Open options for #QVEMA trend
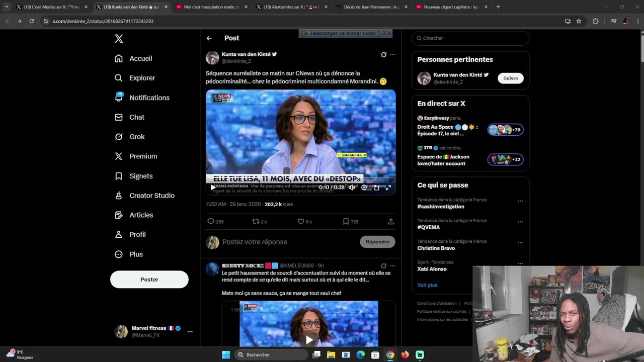This screenshot has width=644, height=362. (x=520, y=222)
